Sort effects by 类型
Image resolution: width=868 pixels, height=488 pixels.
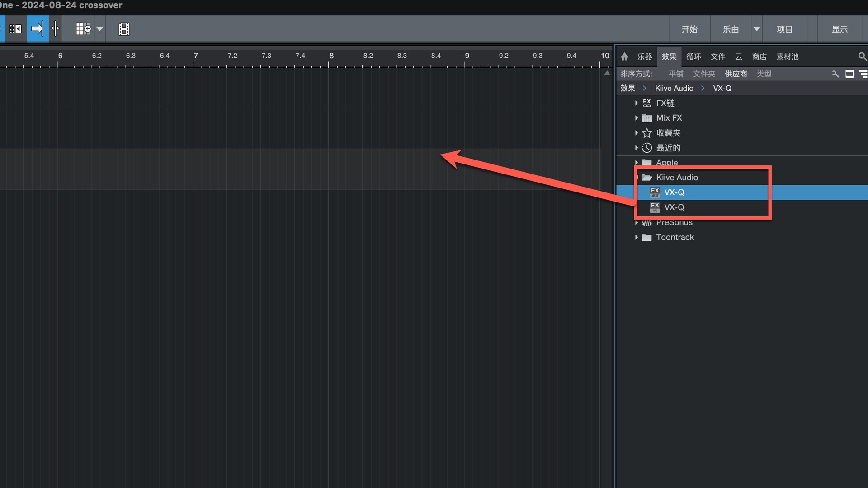click(764, 74)
